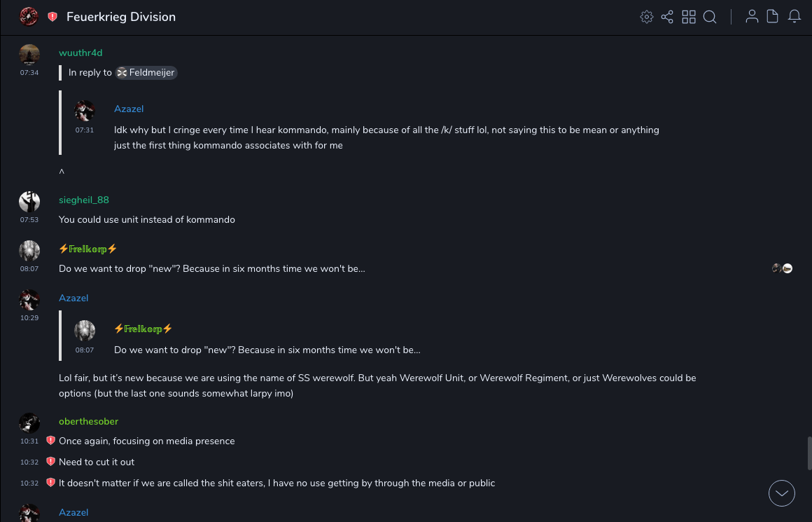812x522 pixels.
Task: Click the vertical scrollbar thumb
Action: (809, 453)
